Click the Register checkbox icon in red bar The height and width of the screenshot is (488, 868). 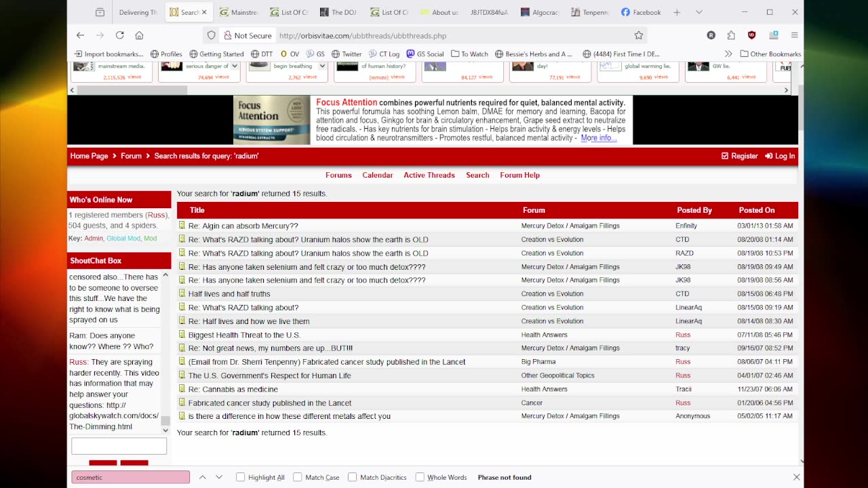pyautogui.click(x=725, y=156)
